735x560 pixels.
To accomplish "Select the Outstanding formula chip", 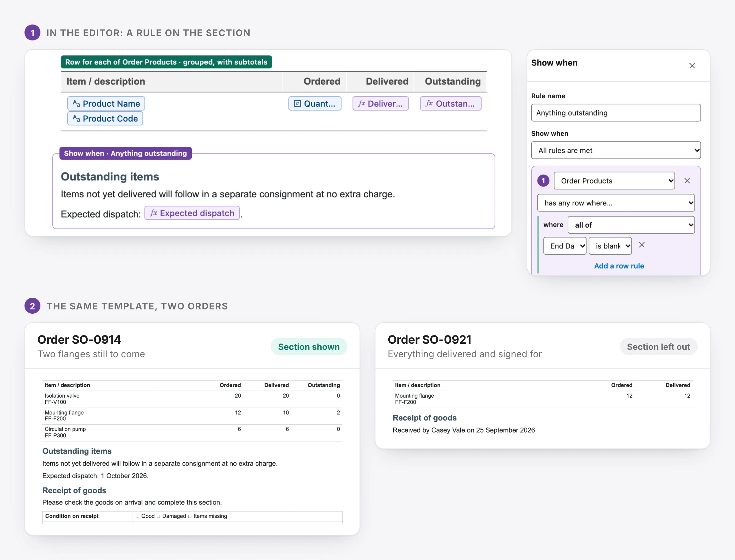I will pyautogui.click(x=450, y=104).
